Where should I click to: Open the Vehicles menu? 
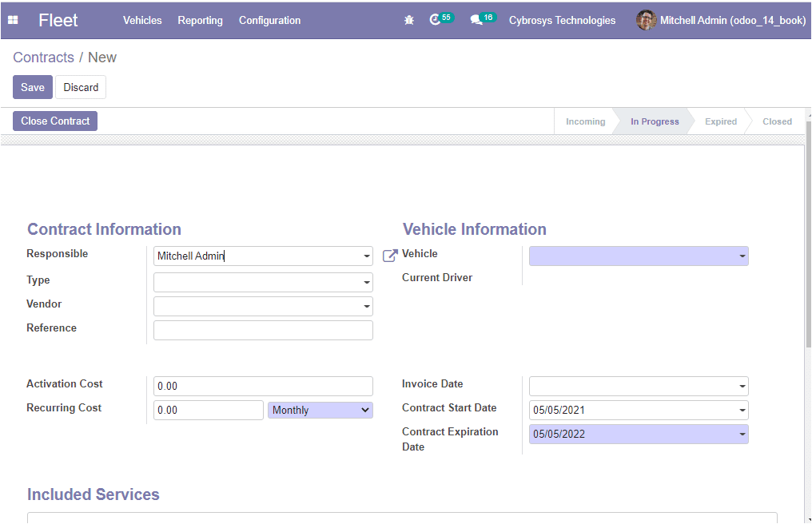pyautogui.click(x=142, y=20)
